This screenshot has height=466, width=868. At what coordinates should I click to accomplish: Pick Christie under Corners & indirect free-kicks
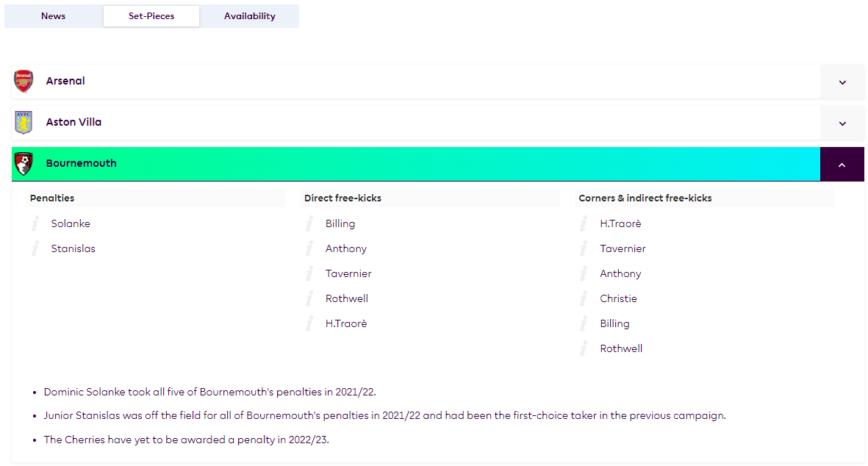[x=618, y=298]
